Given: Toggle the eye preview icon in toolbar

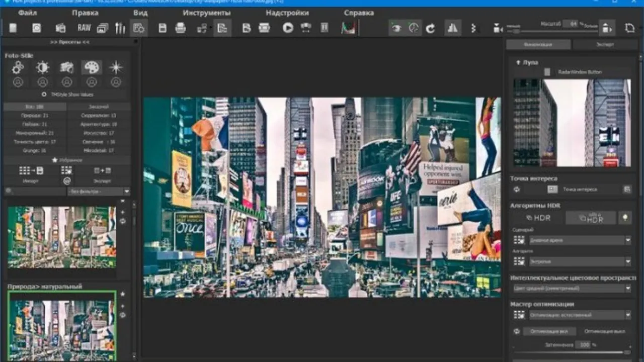Looking at the screenshot, I should [x=396, y=28].
